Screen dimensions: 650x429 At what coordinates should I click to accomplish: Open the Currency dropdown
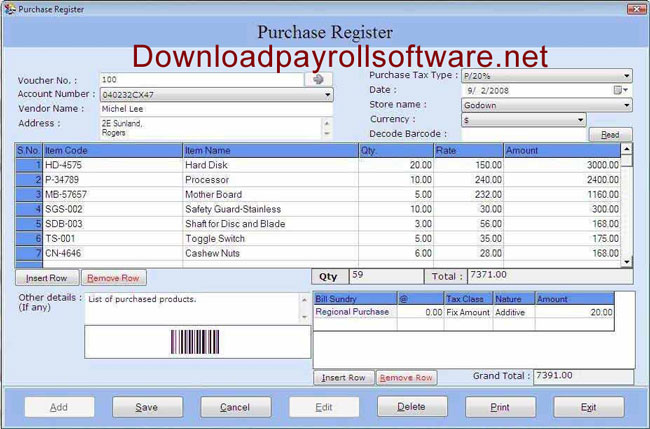[x=580, y=120]
